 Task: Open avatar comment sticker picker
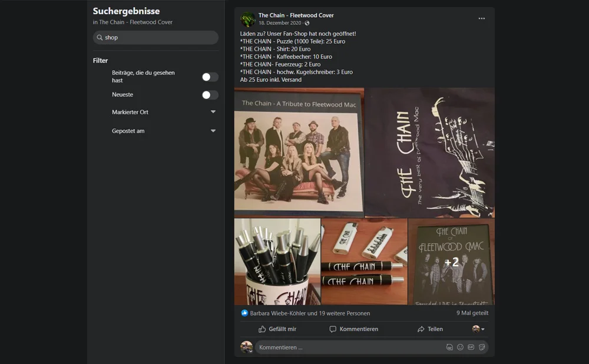449,347
